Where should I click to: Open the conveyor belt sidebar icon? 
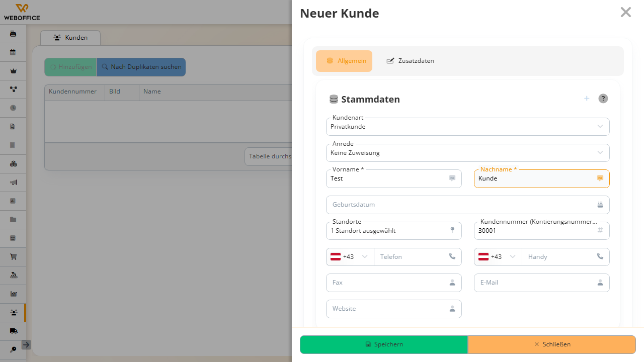13,275
